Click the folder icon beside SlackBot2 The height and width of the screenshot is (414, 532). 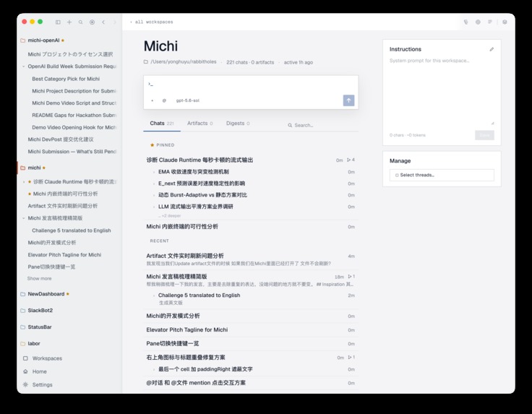[22, 311]
